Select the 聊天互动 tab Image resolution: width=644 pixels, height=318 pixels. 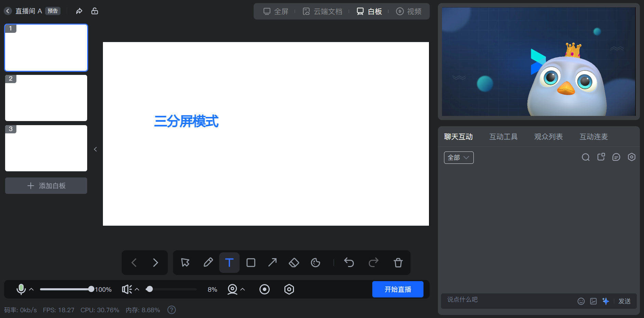coord(458,137)
